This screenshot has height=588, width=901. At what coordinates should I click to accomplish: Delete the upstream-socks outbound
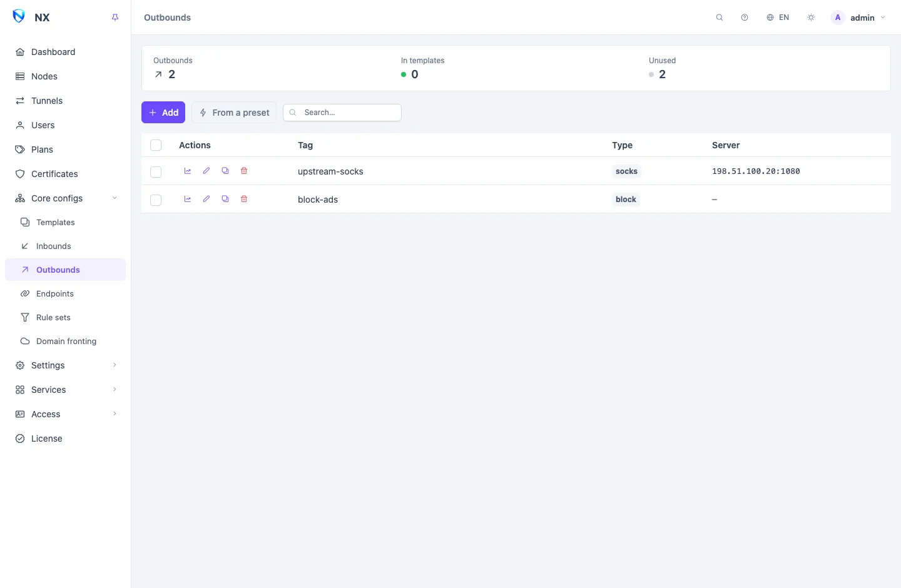click(244, 171)
